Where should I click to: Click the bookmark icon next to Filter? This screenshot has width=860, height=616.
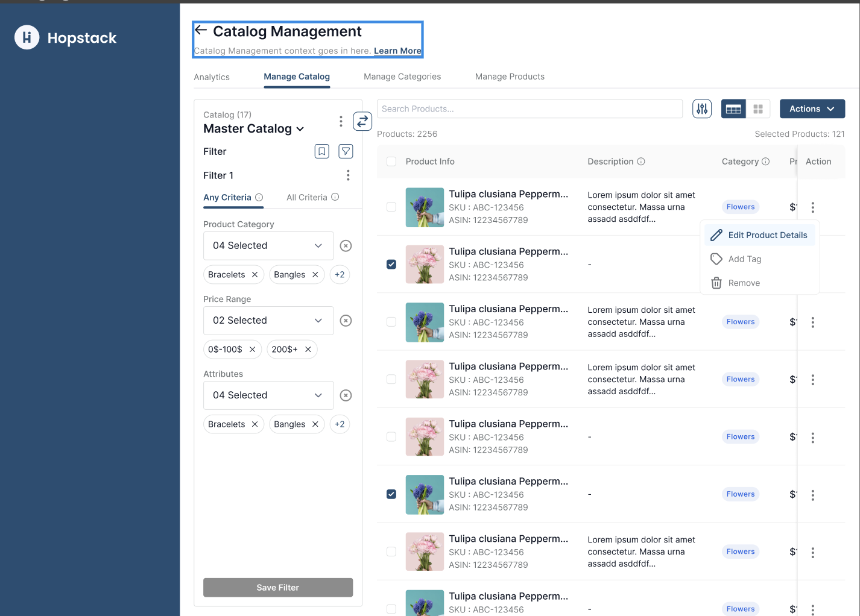[322, 151]
